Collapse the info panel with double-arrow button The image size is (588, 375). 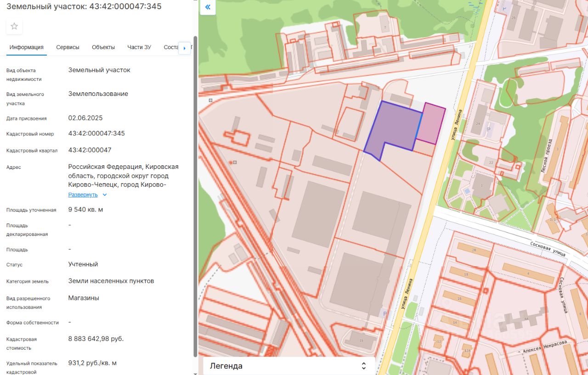pyautogui.click(x=208, y=7)
